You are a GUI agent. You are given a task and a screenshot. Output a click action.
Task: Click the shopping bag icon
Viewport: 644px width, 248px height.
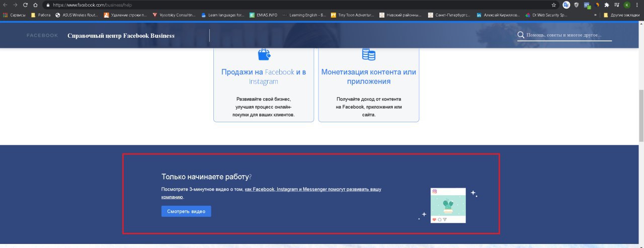point(264,53)
